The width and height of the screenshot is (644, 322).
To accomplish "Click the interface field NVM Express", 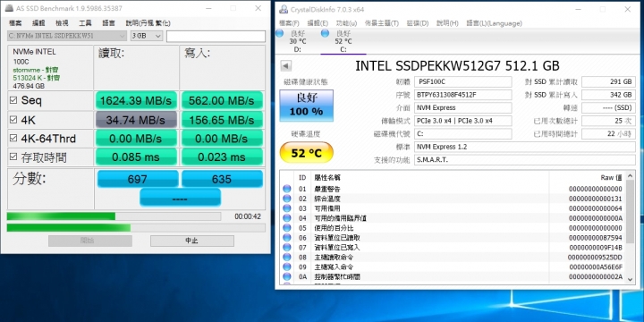I will coord(463,107).
